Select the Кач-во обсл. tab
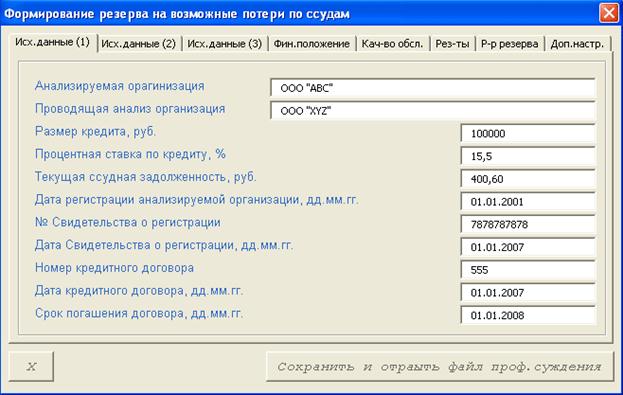This screenshot has width=623, height=395. (x=393, y=44)
